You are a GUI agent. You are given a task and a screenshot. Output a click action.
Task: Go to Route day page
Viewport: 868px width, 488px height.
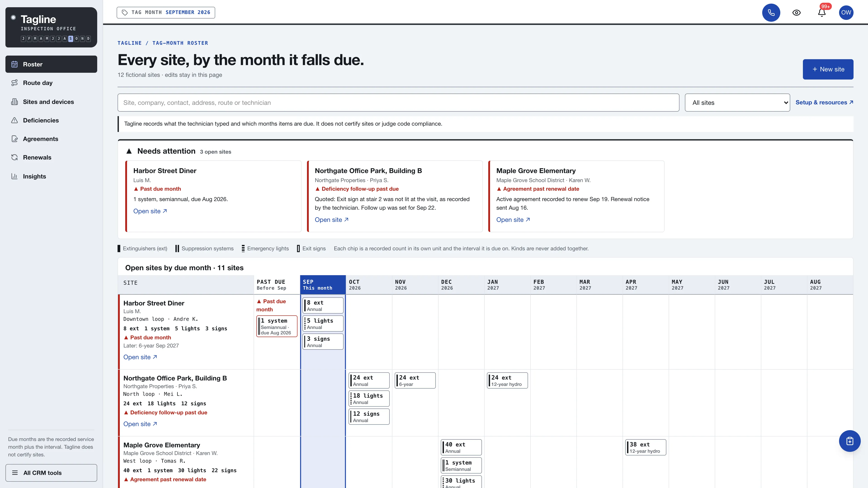click(51, 83)
